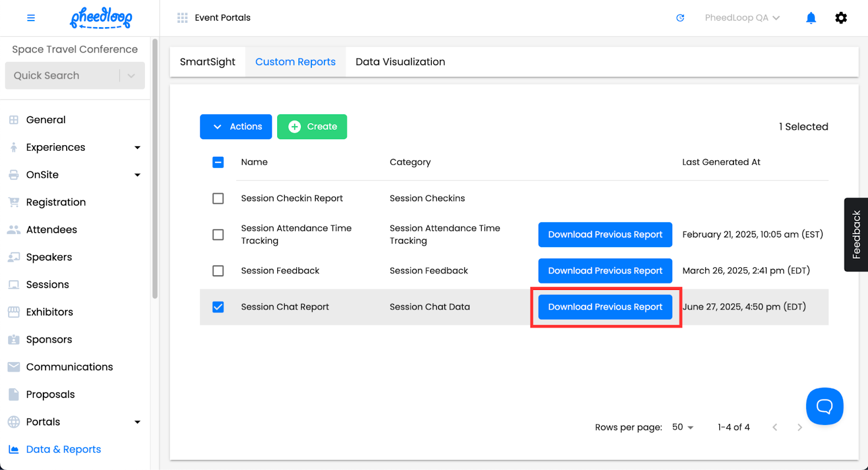
Task: Click the Sessions screen icon
Action: [x=14, y=285]
